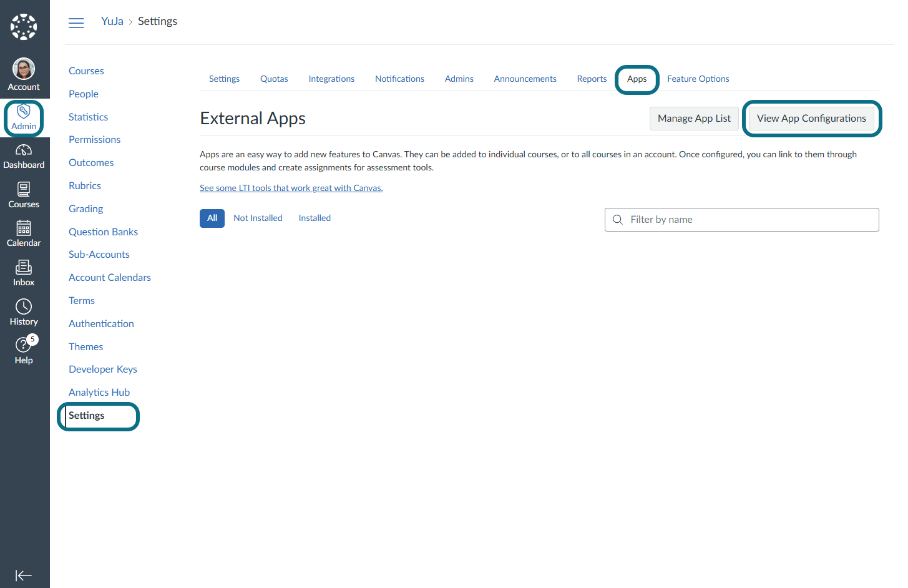
Task: Open Sub-Accounts page
Action: (99, 255)
